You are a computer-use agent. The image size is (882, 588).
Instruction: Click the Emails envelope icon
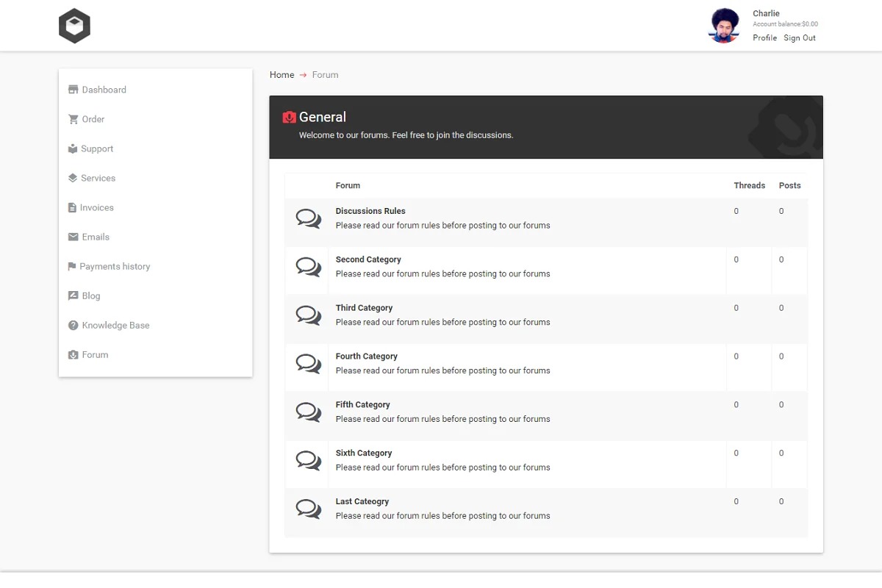pos(73,237)
